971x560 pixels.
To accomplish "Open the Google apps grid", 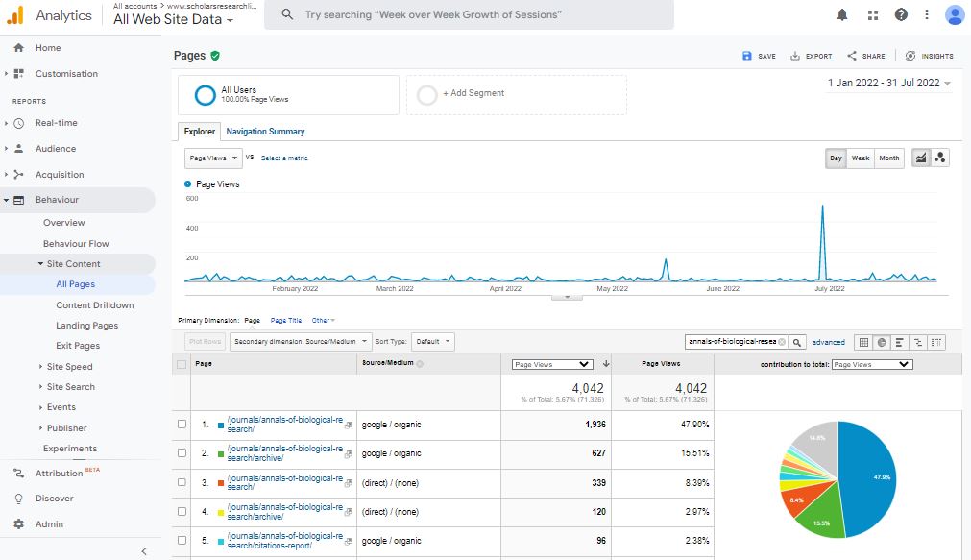I will 872,14.
